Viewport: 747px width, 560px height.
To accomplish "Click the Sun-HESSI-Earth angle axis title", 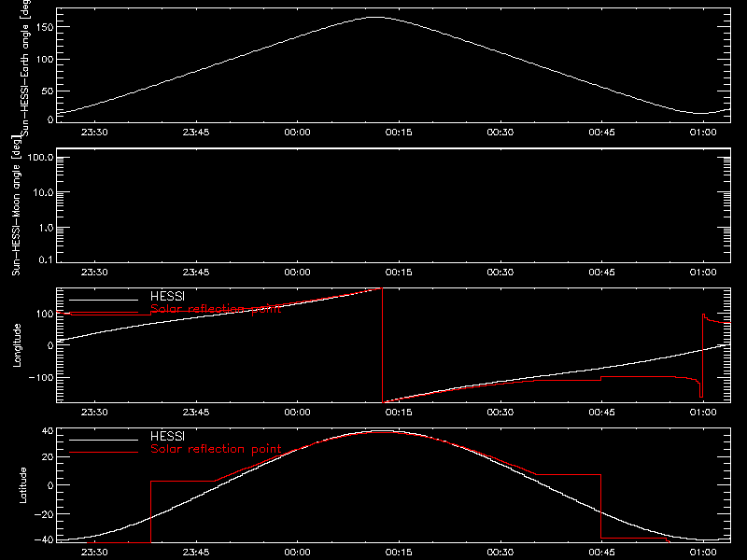I will pos(25,68).
